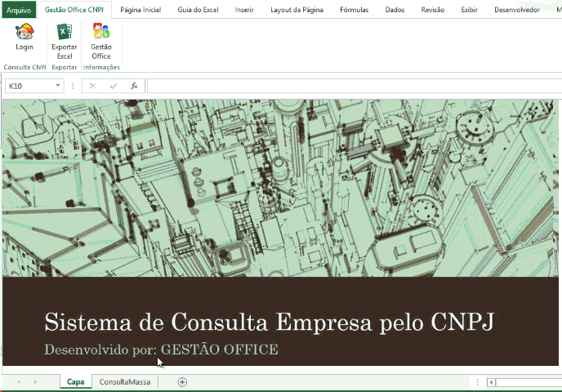562x392 pixels.
Task: Open the Revisão ribbon tab
Action: click(433, 10)
